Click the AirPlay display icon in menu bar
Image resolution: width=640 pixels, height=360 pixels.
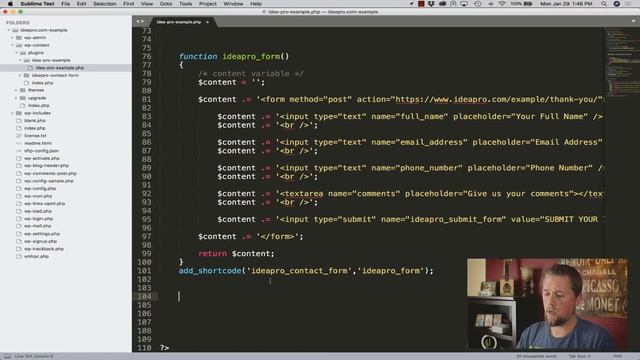pos(464,4)
